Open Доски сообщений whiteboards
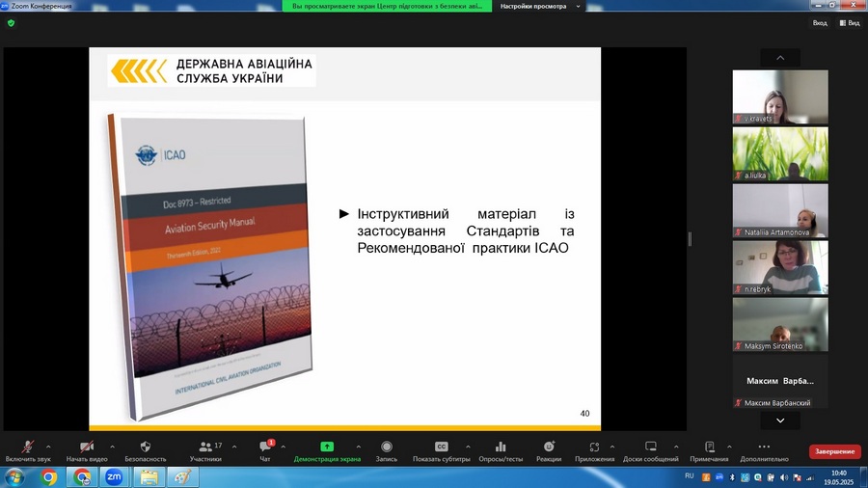This screenshot has height=488, width=868. click(x=650, y=448)
